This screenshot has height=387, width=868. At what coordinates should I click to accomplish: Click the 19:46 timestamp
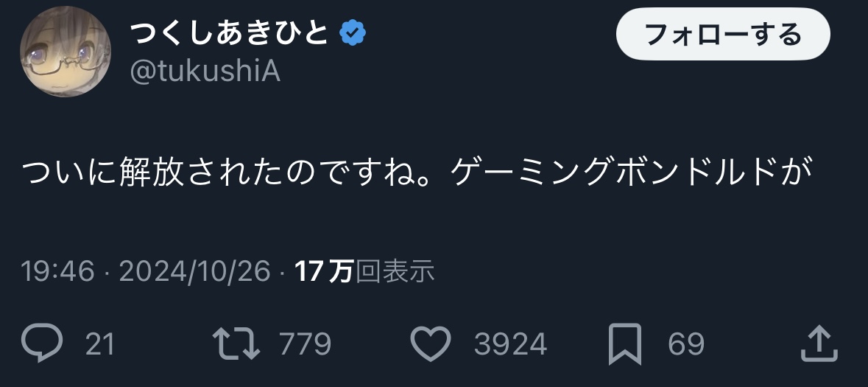point(58,273)
